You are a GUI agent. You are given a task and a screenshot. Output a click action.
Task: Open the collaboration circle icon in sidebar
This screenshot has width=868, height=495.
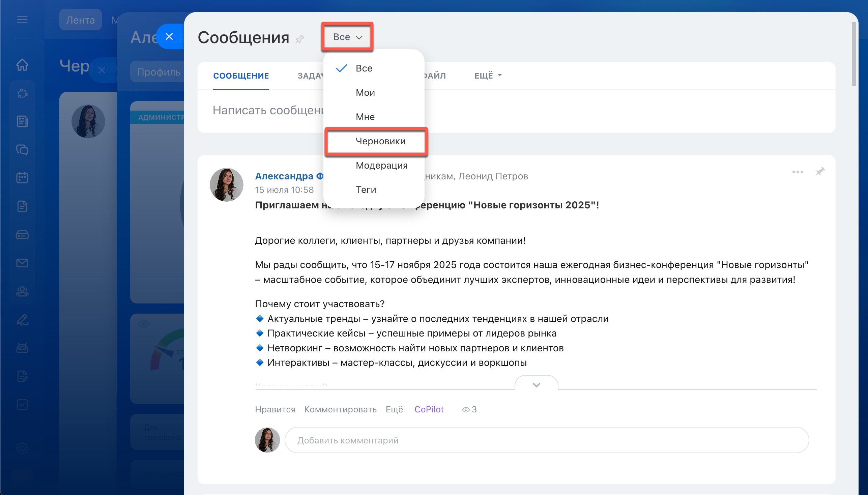point(22,93)
